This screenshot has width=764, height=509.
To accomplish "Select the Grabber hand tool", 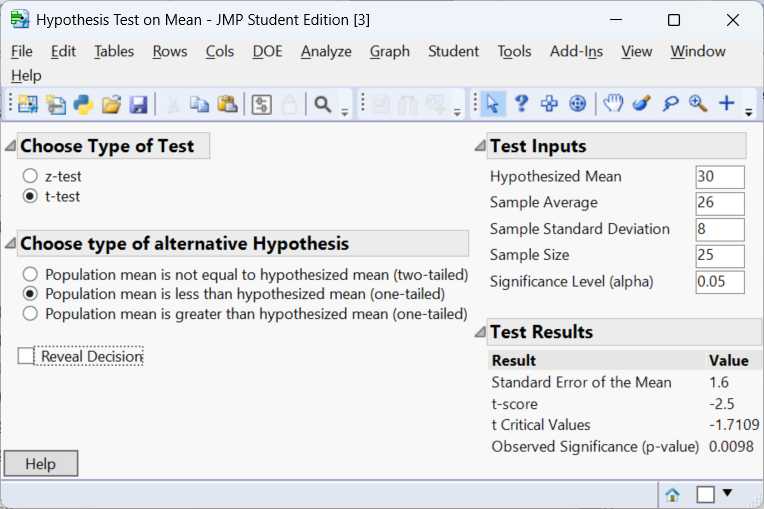I will [x=613, y=104].
